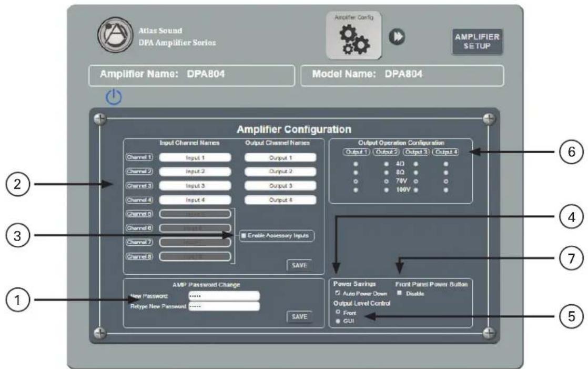The height and width of the screenshot is (369, 588).
Task: Select 70V for Output 1
Action: pyautogui.click(x=356, y=181)
